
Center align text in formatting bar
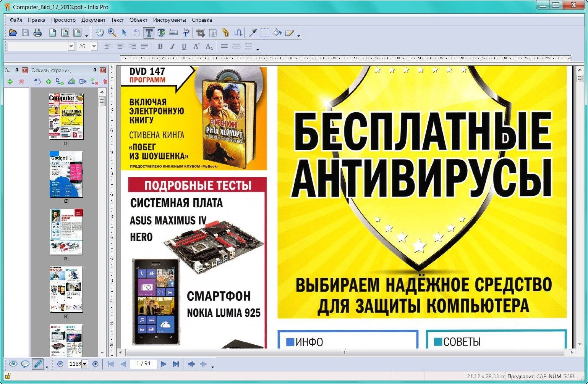(x=120, y=47)
